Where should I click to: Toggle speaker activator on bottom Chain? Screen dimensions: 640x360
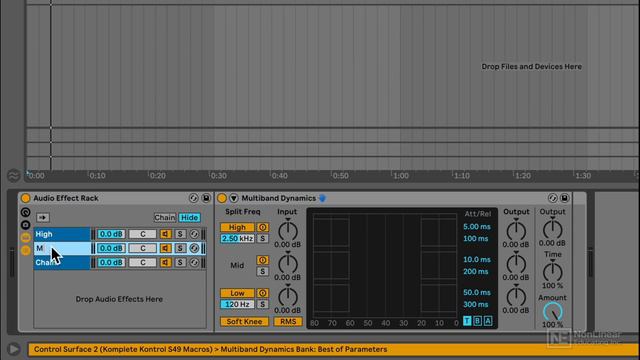coord(166,262)
